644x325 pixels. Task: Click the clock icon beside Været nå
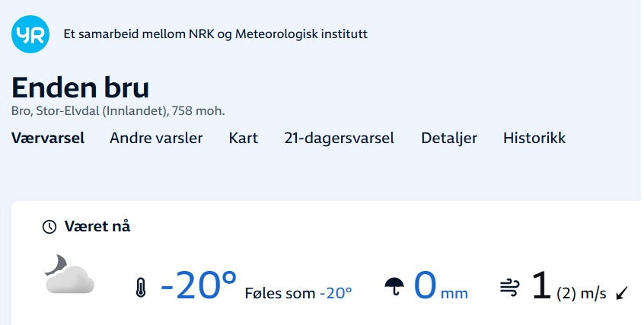[49, 227]
